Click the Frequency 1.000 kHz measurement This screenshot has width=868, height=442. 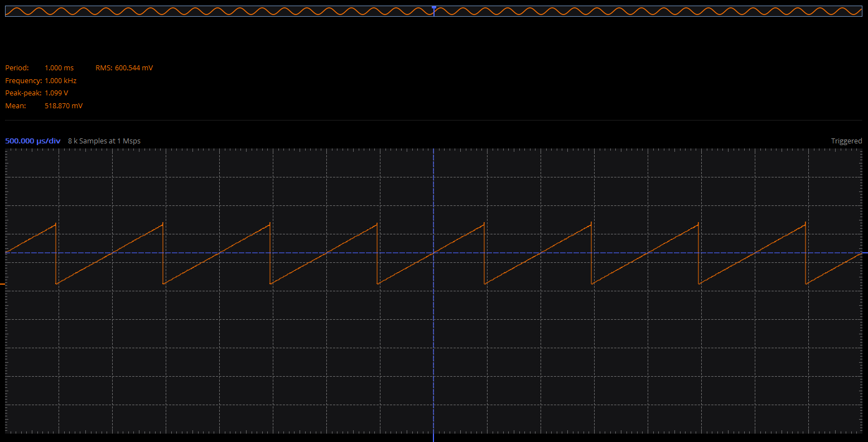click(41, 80)
